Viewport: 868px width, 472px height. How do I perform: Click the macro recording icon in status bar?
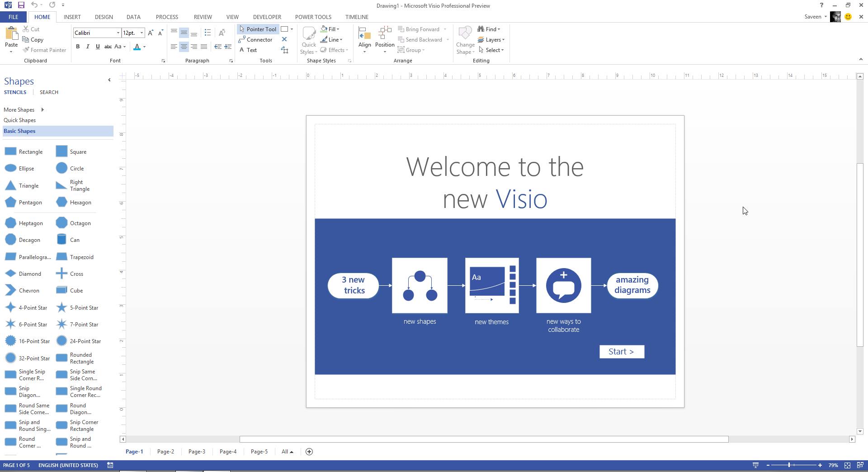(x=110, y=465)
